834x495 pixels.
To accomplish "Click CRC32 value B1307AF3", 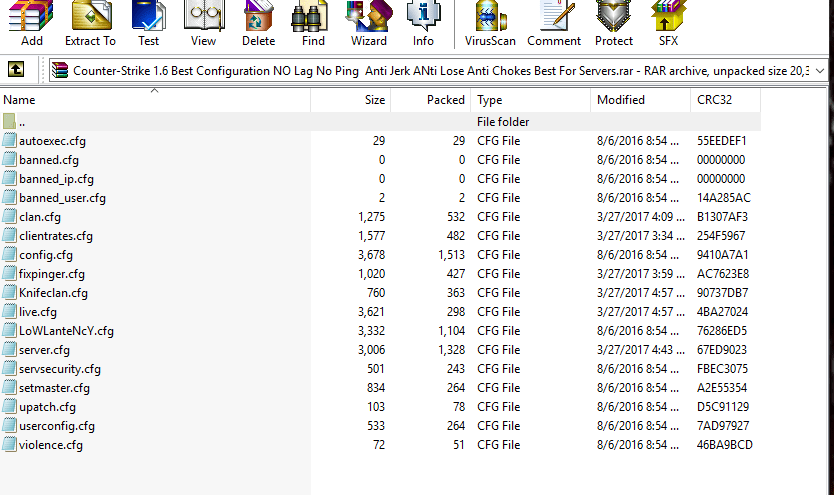I will tap(722, 217).
